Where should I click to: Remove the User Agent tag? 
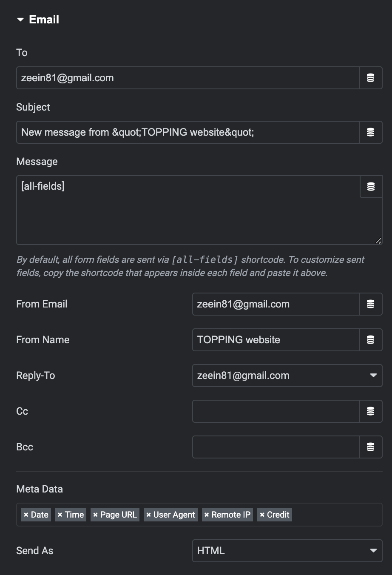(148, 515)
